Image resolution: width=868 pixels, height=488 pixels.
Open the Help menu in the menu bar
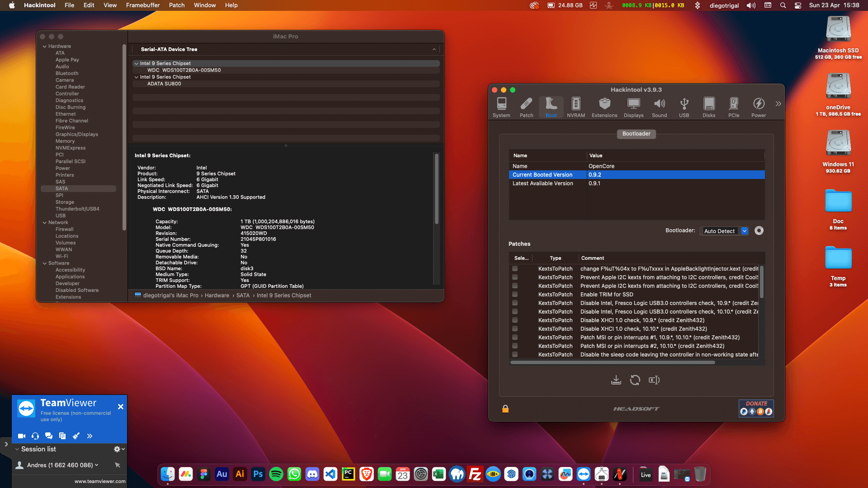click(x=231, y=5)
